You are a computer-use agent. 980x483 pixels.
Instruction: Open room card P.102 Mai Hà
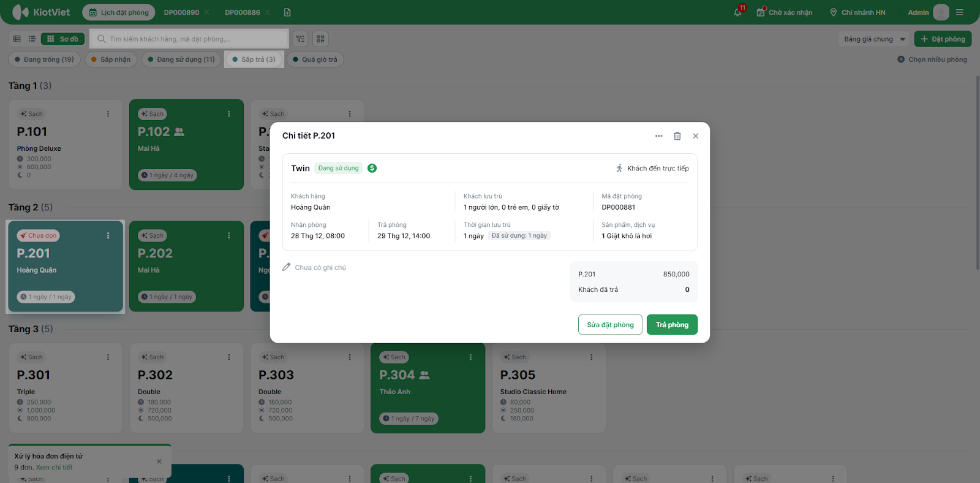pyautogui.click(x=187, y=145)
